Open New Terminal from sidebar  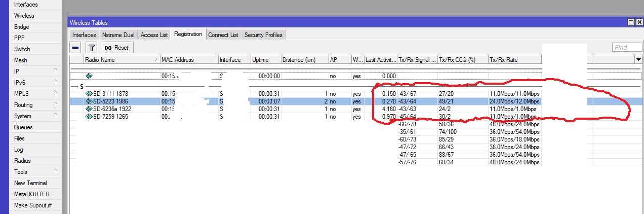point(30,183)
